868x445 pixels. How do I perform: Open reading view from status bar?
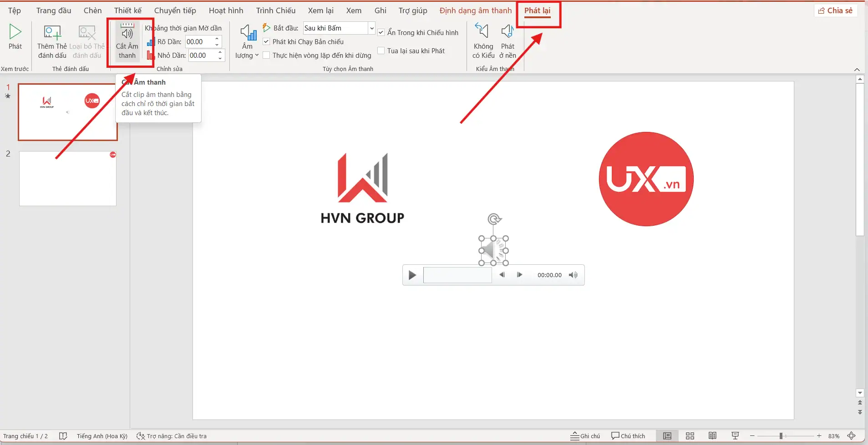point(712,436)
